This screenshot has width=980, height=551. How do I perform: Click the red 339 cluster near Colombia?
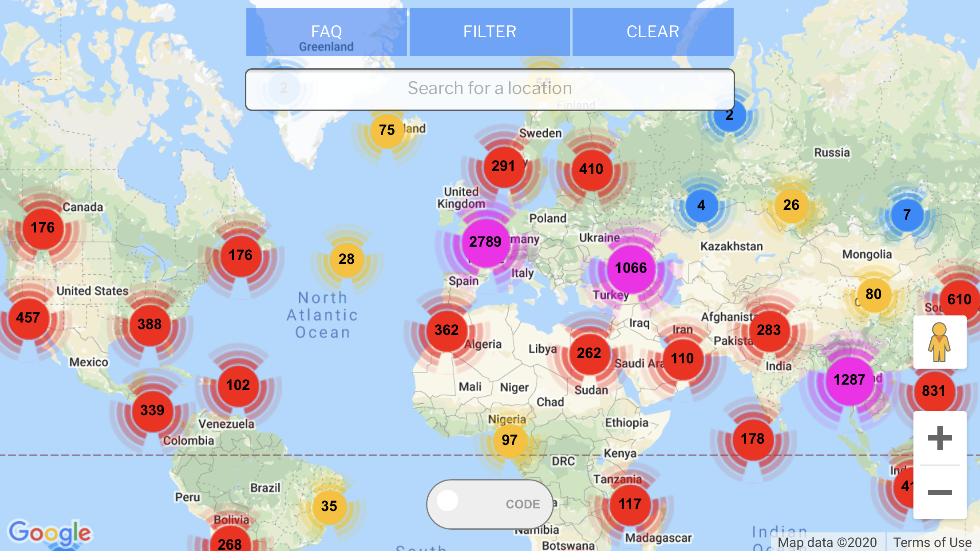pyautogui.click(x=152, y=411)
